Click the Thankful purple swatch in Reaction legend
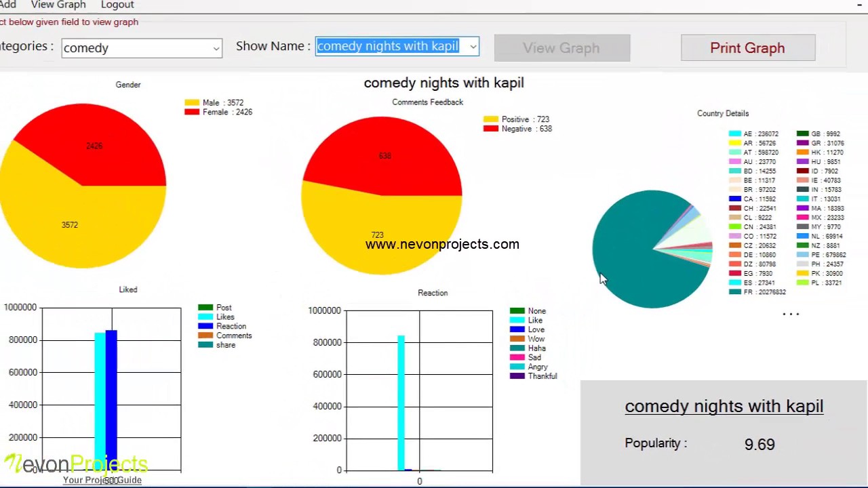Image resolution: width=868 pixels, height=488 pixels. [x=517, y=376]
